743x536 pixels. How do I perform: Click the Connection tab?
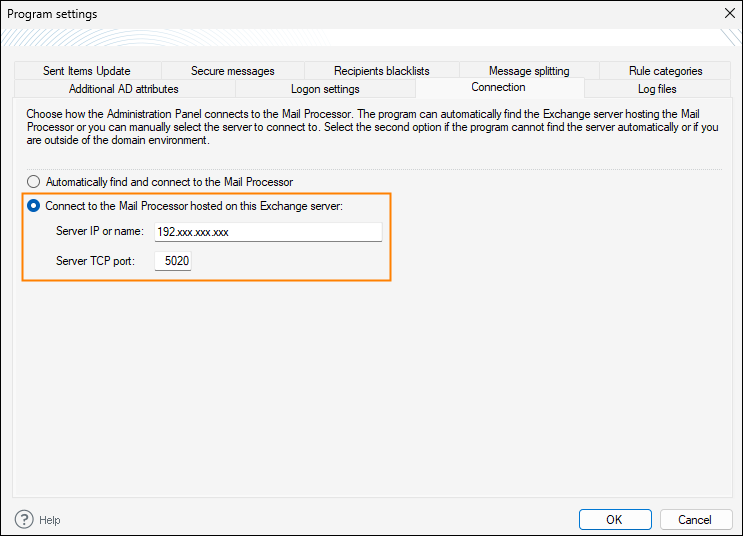pos(498,88)
